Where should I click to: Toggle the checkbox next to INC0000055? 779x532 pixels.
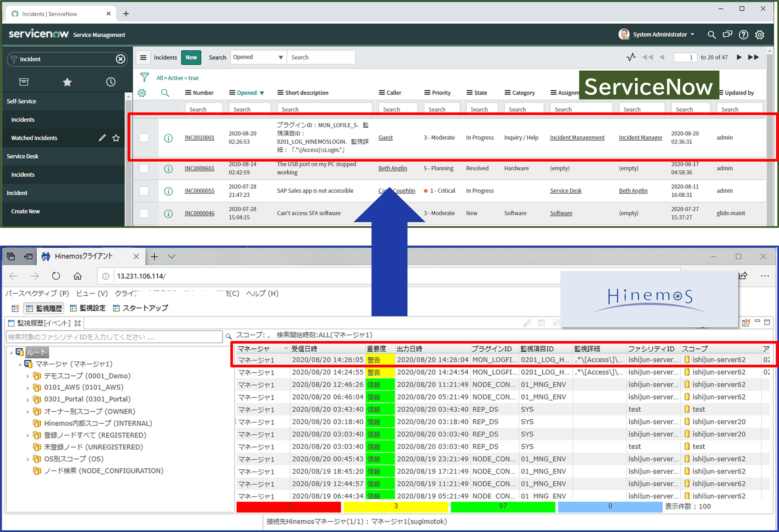coord(145,191)
